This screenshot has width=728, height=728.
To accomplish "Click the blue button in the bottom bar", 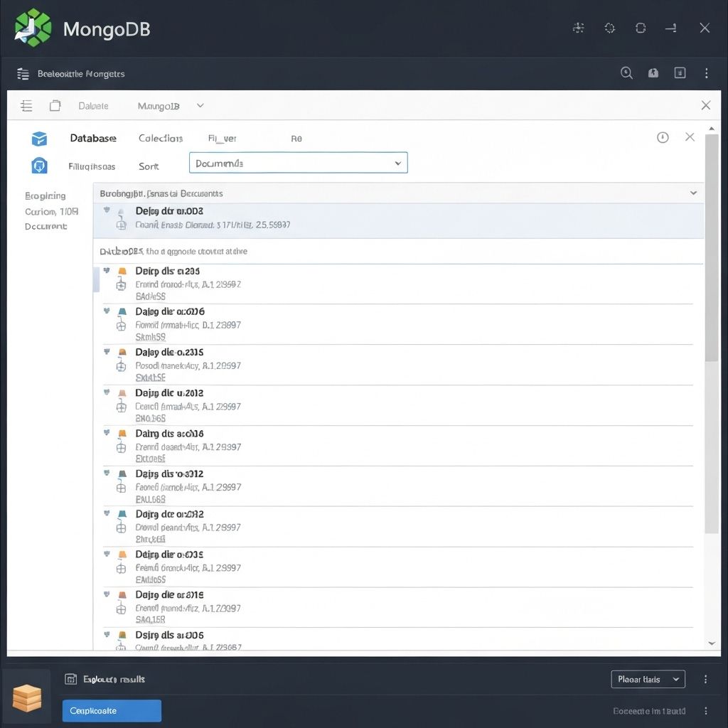I will coord(112,711).
